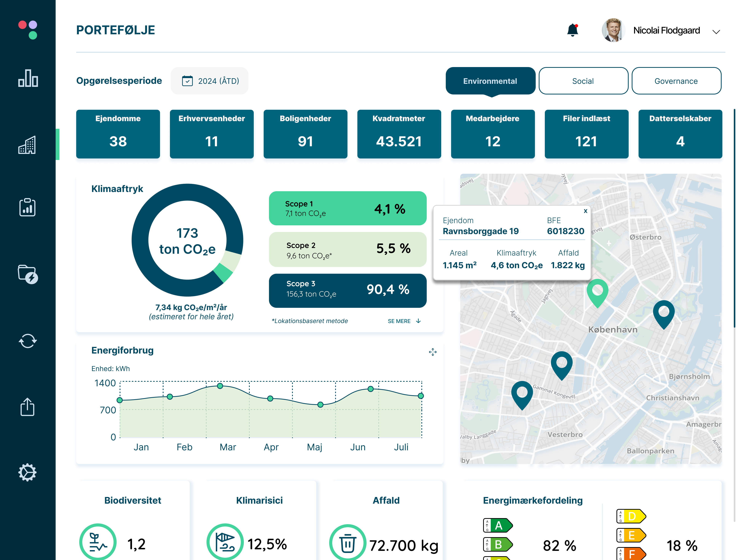Click the Affald trash bin icon
Viewport: 746px width, 560px height.
tap(348, 543)
